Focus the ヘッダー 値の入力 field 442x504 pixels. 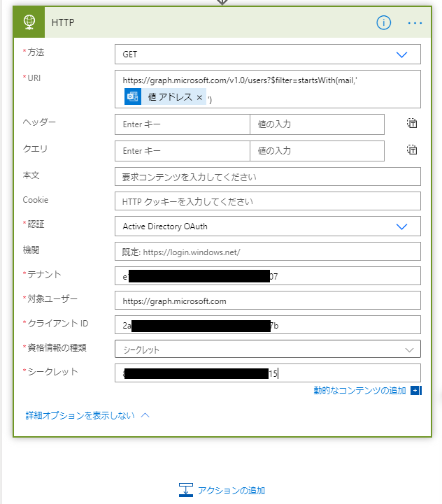(318, 124)
